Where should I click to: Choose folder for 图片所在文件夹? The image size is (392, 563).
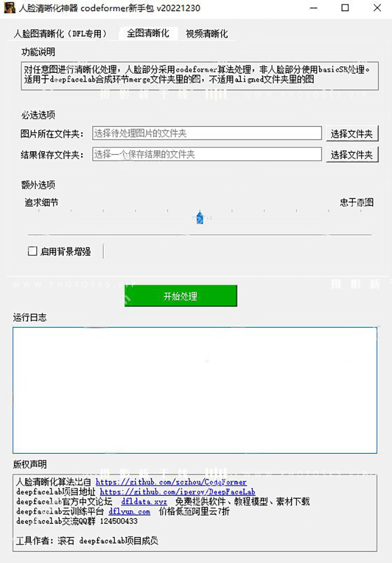(x=352, y=133)
